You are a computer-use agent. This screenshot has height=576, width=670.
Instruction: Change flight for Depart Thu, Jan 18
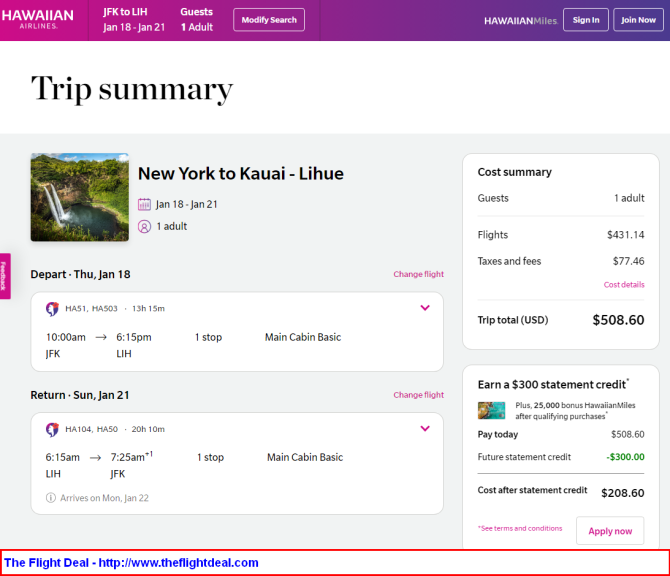tap(418, 274)
